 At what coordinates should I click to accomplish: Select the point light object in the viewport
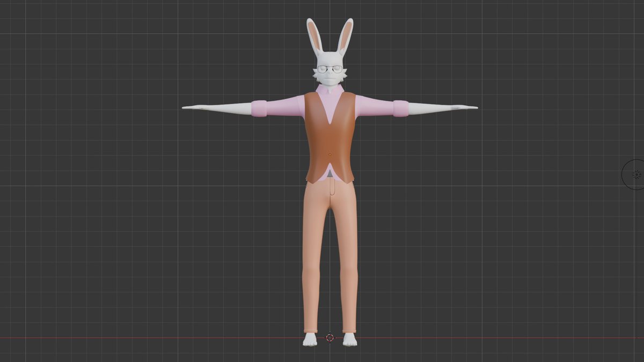636,174
